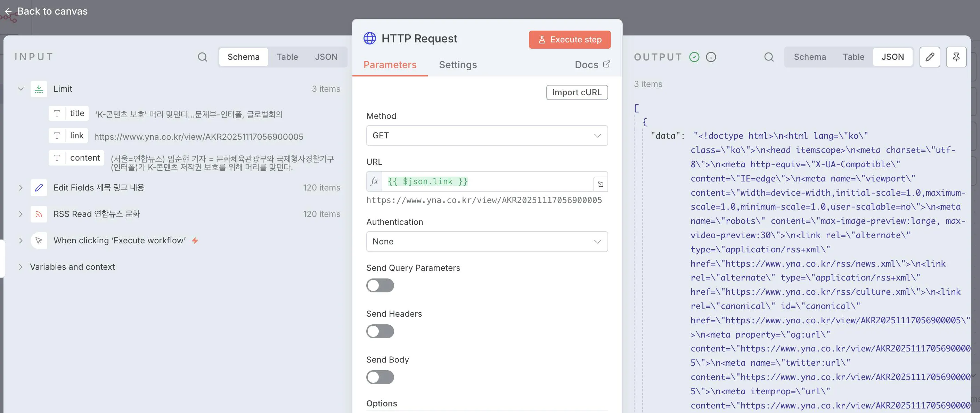Screen dimensions: 980x413
Task: Click the output panel search icon
Action: tap(768, 57)
